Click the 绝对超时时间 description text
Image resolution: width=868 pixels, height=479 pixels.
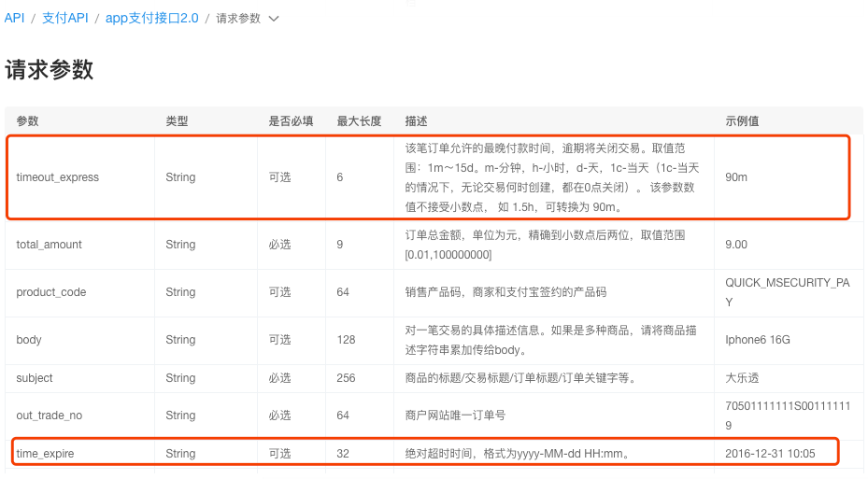click(517, 454)
